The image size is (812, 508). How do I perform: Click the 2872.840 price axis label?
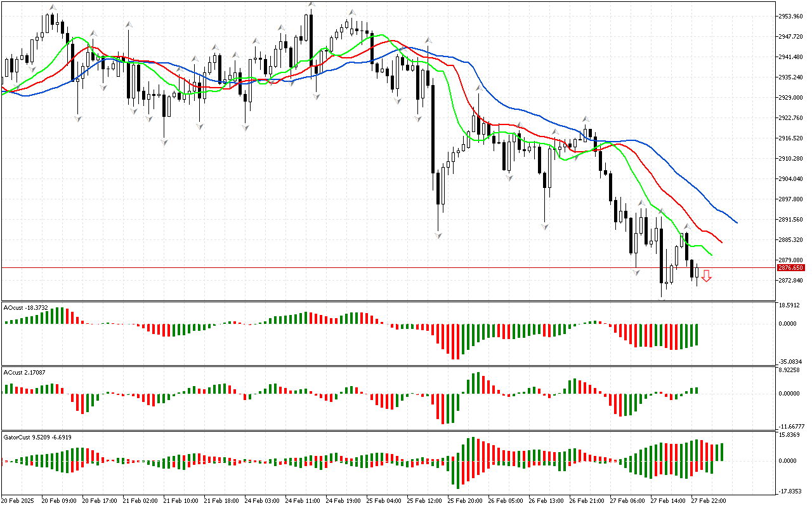click(791, 280)
